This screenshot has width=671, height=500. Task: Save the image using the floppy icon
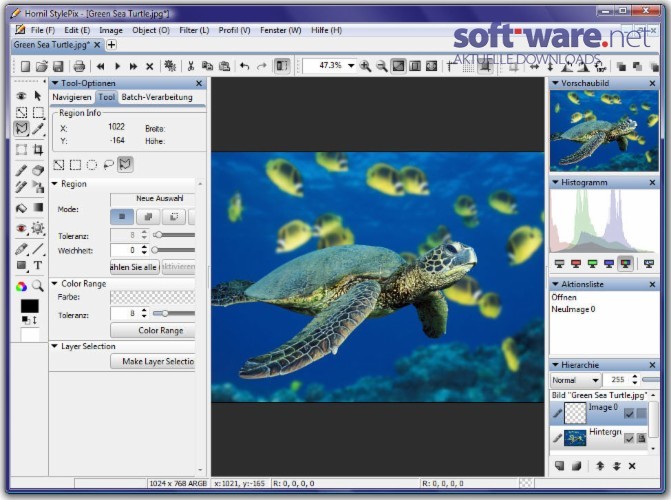coord(58,66)
